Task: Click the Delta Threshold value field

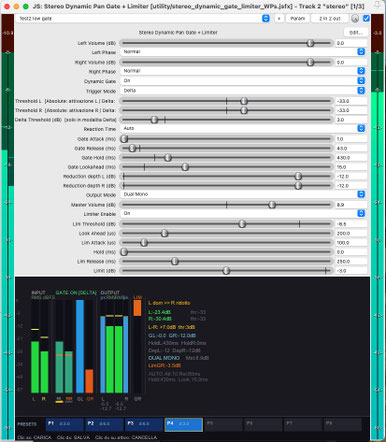Action: click(351, 120)
